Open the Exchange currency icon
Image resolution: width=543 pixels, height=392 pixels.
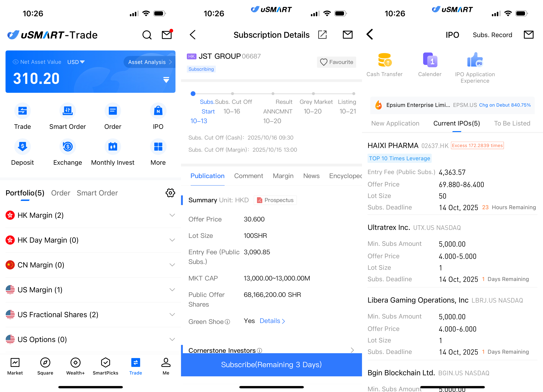click(x=68, y=147)
